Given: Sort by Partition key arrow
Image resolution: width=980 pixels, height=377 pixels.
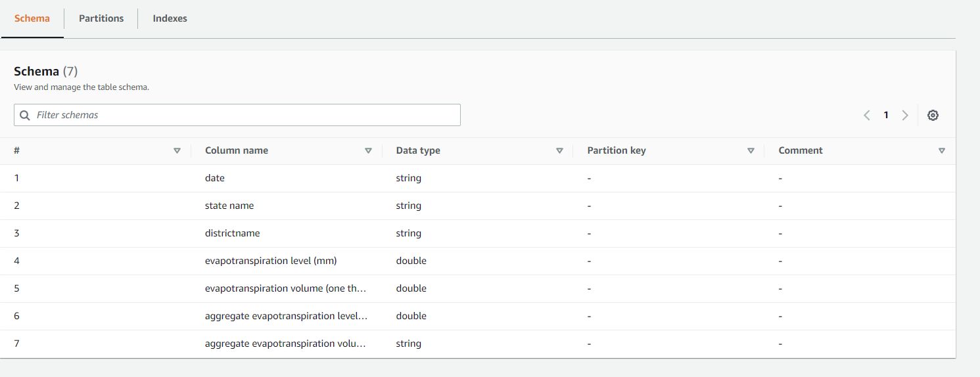Looking at the screenshot, I should click(751, 150).
